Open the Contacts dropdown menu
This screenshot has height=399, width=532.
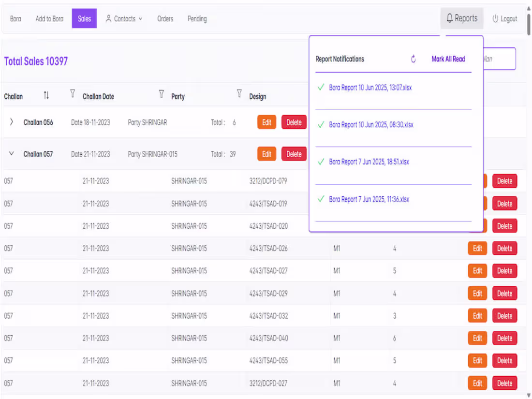click(x=124, y=19)
